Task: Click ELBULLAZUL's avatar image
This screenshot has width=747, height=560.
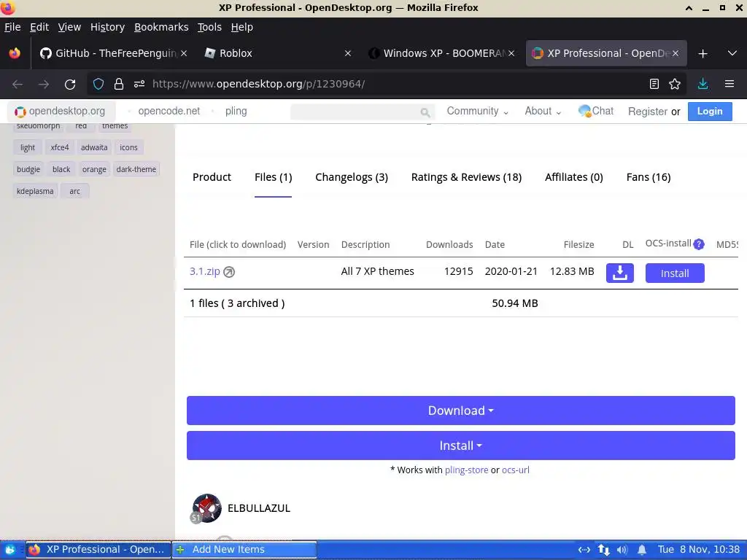Action: (x=206, y=508)
